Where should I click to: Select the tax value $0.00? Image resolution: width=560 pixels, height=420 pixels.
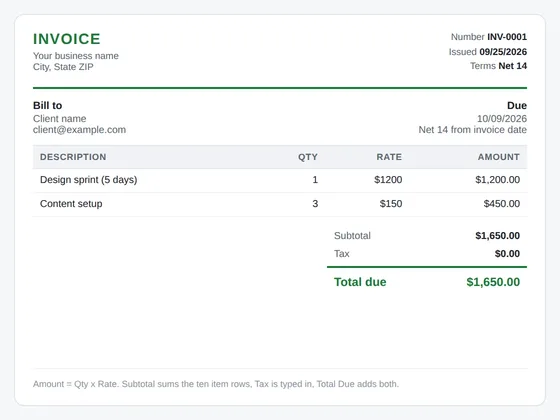coord(507,254)
